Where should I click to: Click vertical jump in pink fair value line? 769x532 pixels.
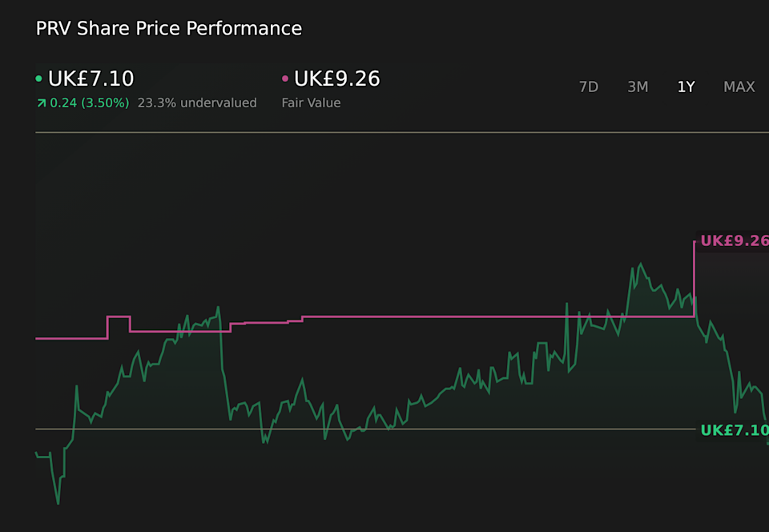coord(694,279)
